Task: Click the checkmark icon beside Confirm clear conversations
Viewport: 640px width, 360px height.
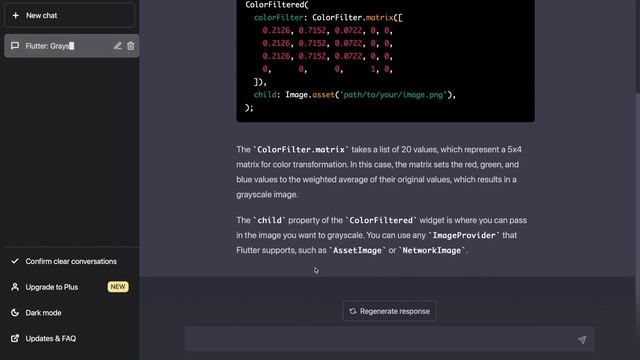Action: (15, 261)
